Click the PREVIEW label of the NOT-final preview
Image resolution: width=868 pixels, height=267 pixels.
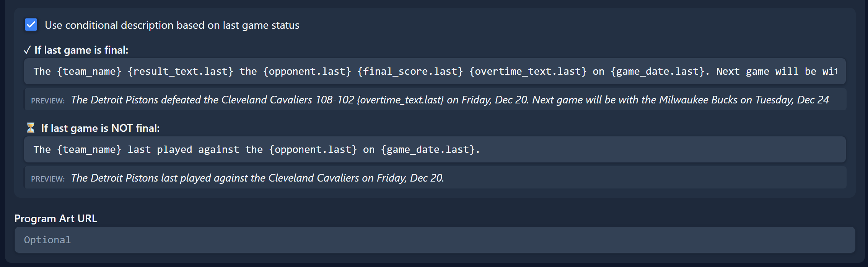(48, 179)
